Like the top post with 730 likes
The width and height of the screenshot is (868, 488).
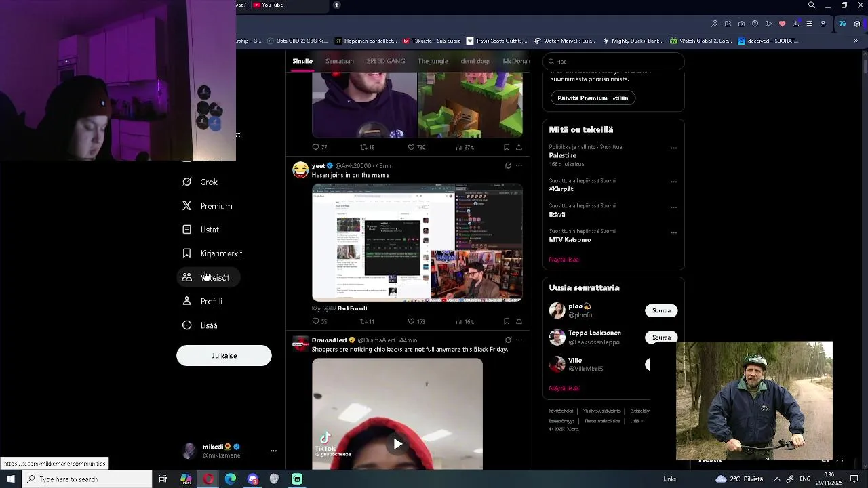coord(411,147)
